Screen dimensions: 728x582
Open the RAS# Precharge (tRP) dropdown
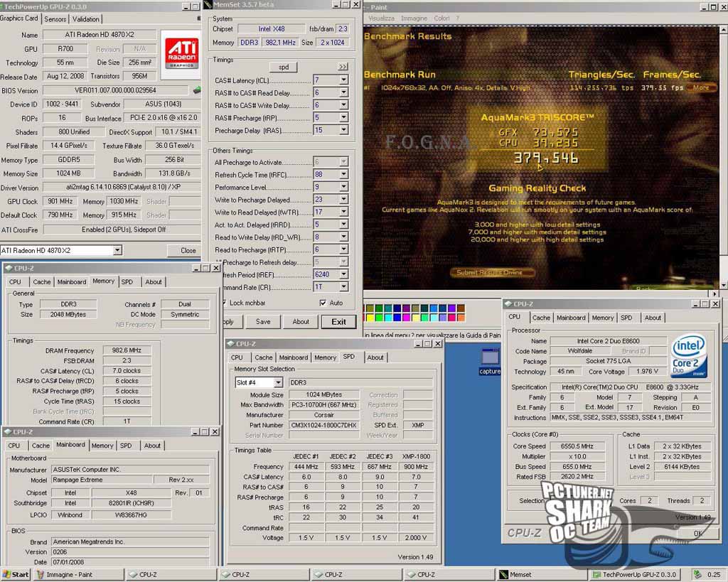coord(343,117)
